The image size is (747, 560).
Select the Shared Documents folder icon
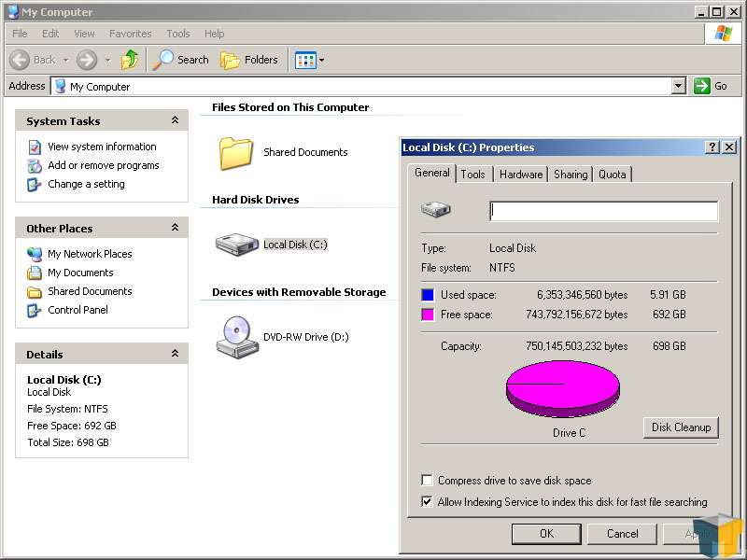tap(236, 153)
